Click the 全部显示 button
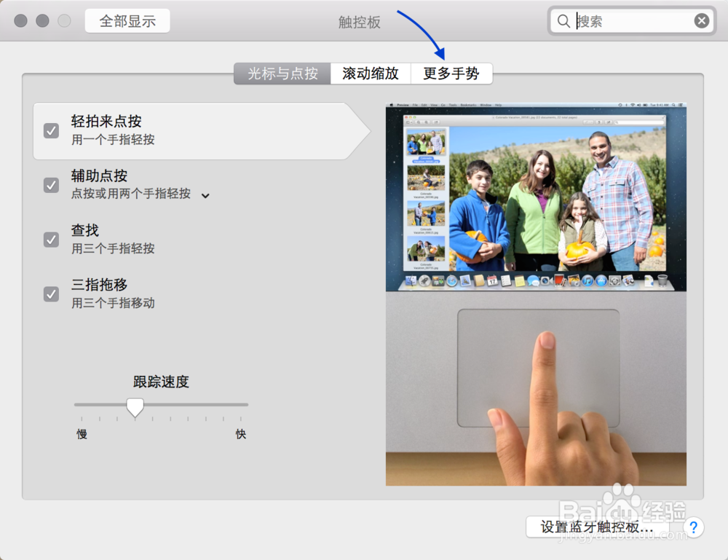 click(x=127, y=21)
